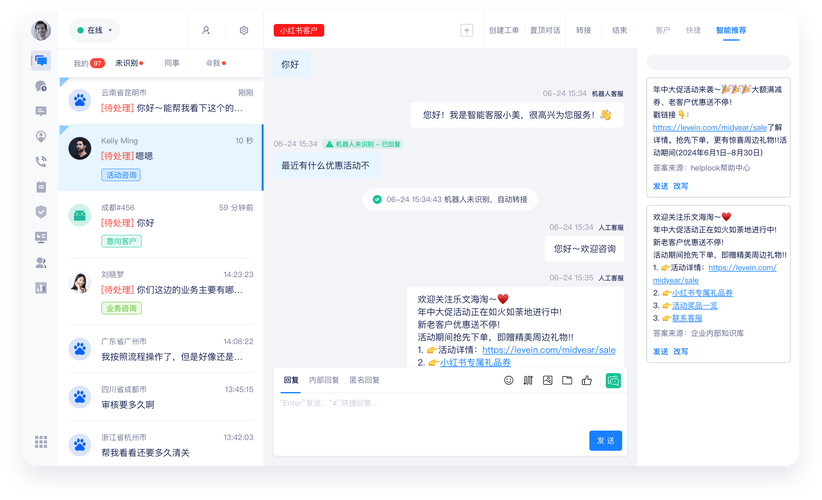The width and height of the screenshot is (822, 500).
Task: Open the emoji picker in reply toolbar
Action: 508,381
